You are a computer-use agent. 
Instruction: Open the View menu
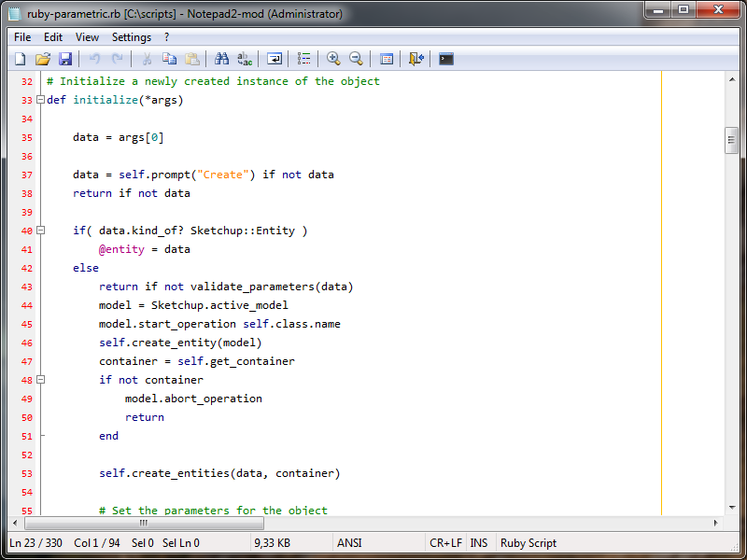[87, 37]
